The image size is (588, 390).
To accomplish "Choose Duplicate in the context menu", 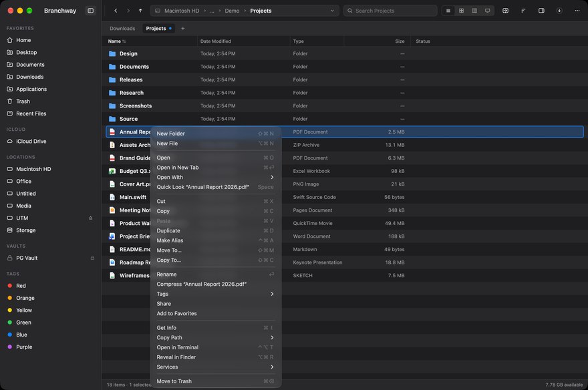I will coord(216,231).
